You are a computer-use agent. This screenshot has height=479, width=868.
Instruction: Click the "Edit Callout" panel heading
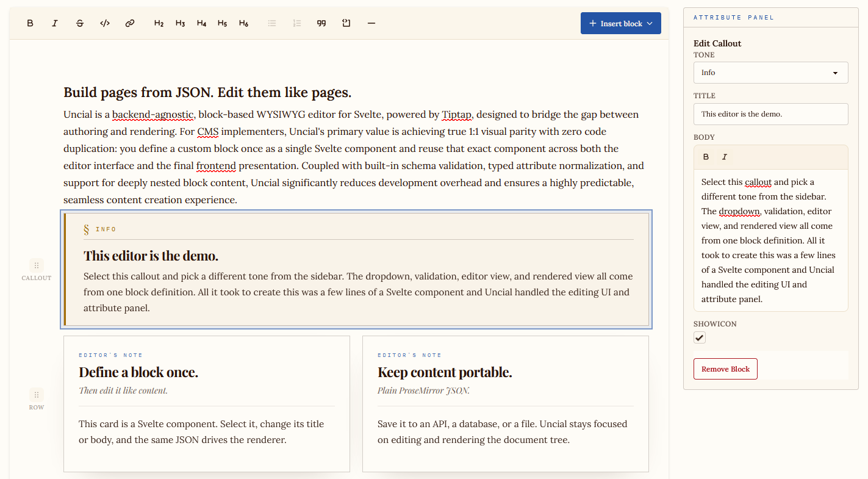(717, 43)
